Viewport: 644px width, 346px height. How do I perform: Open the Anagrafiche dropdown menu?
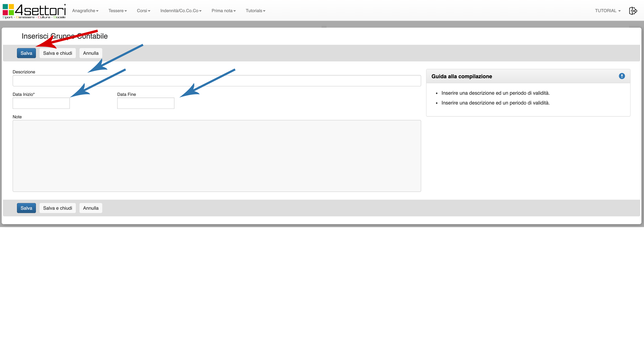85,11
